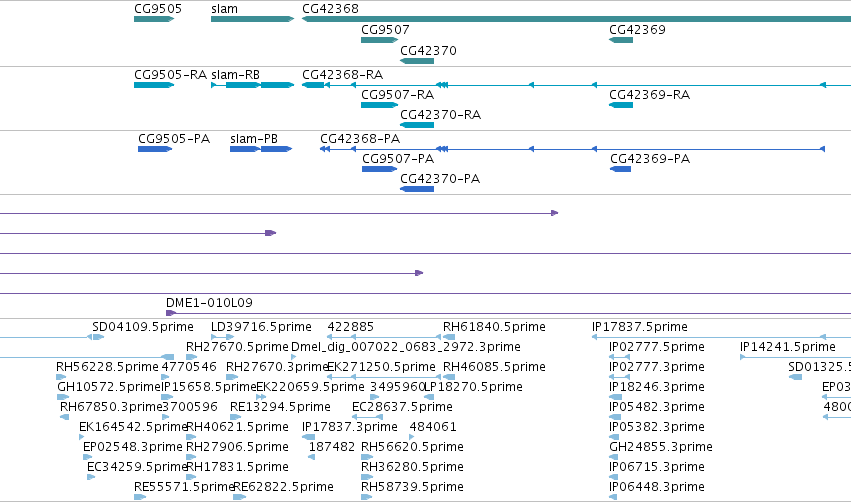This screenshot has height=502, width=851.
Task: Click the 4770546 feature label
Action: click(x=189, y=367)
